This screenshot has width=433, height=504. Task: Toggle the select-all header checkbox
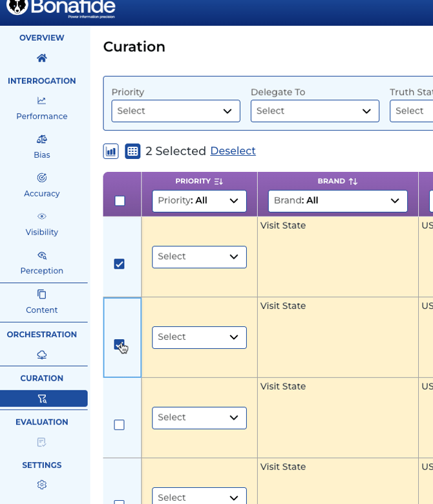point(120,201)
